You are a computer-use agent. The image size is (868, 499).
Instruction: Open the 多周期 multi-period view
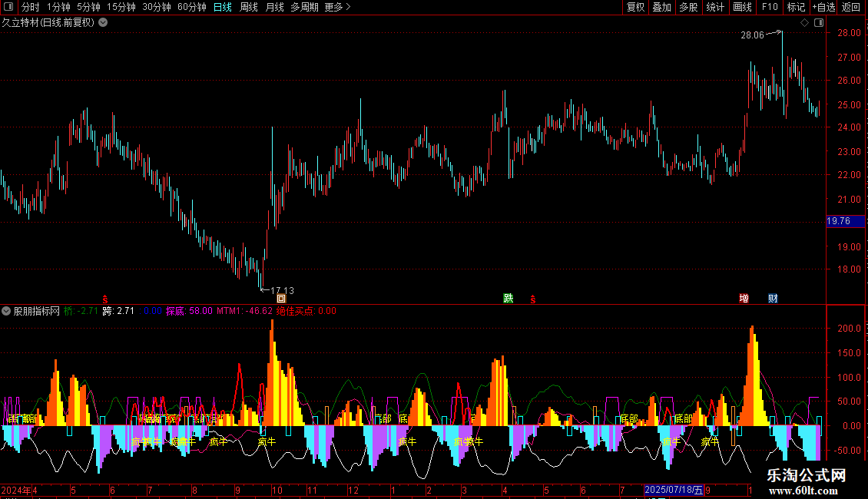304,7
